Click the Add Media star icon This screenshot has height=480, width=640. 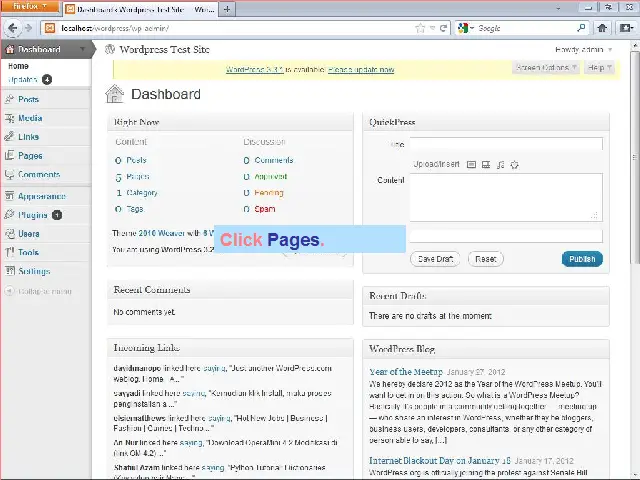514,164
